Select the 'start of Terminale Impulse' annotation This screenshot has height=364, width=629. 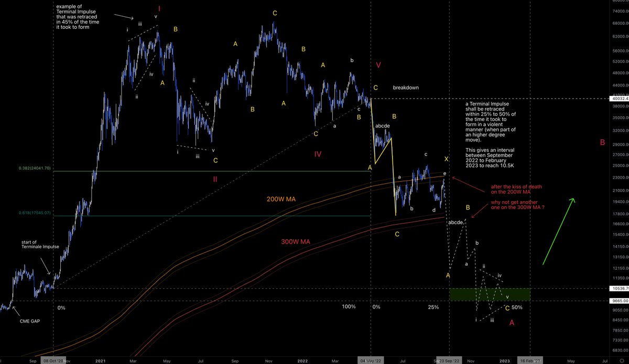(39, 244)
